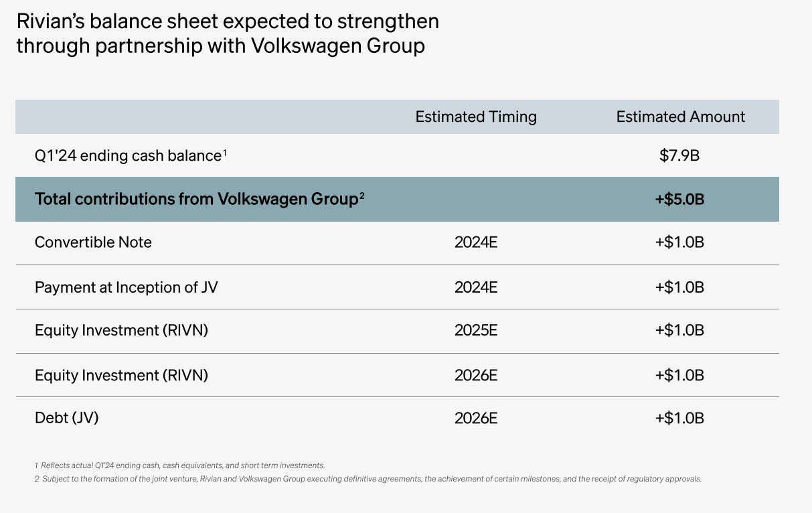Click the Convertible Note +$1.0B amount

coord(679,242)
